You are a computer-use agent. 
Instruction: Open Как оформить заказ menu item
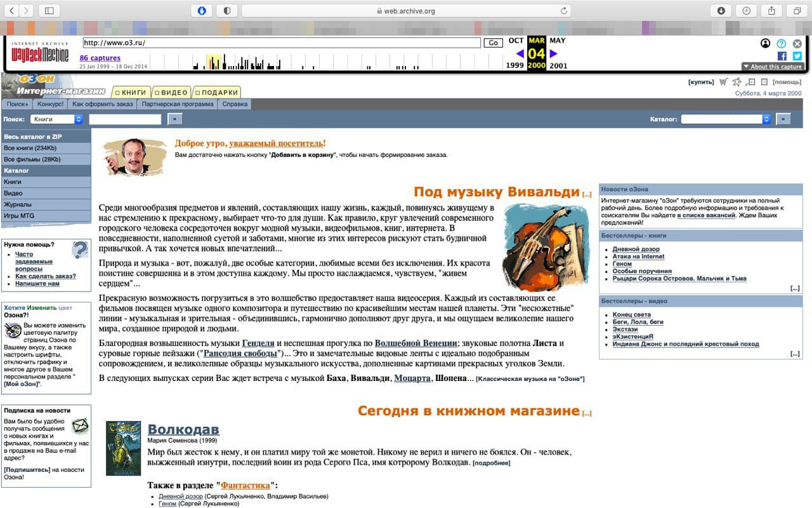click(x=103, y=104)
